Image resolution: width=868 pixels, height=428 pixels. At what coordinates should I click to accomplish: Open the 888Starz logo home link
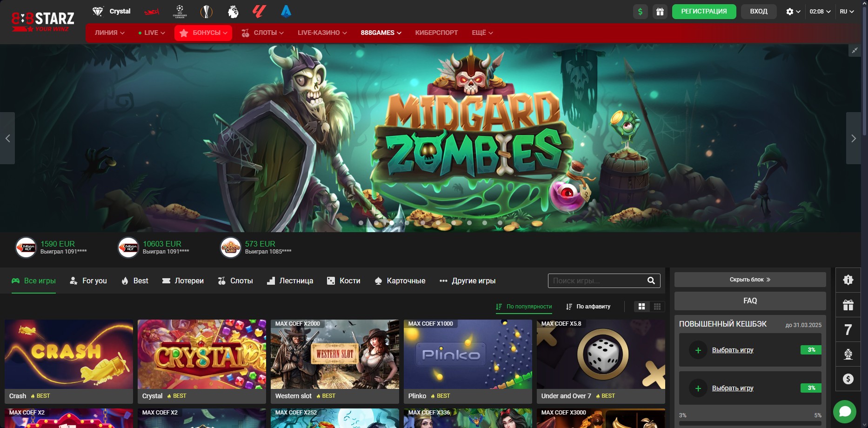point(43,21)
